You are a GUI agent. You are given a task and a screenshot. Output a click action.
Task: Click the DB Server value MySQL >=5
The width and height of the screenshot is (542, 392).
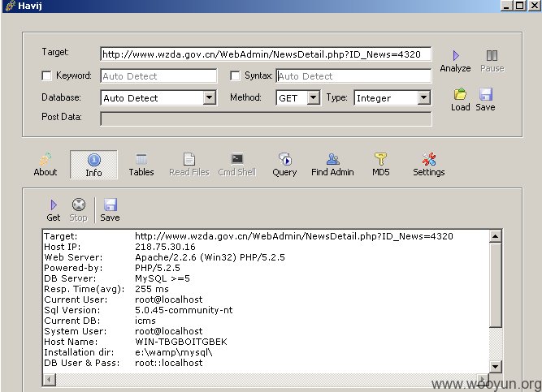pyautogui.click(x=163, y=278)
